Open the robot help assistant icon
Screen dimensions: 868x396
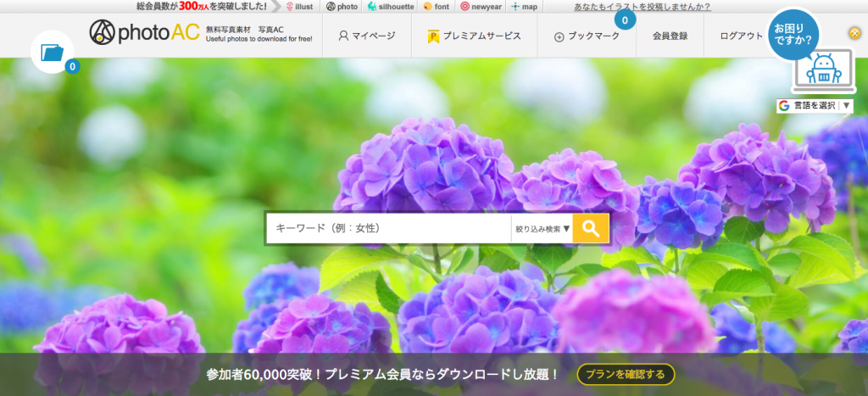823,71
